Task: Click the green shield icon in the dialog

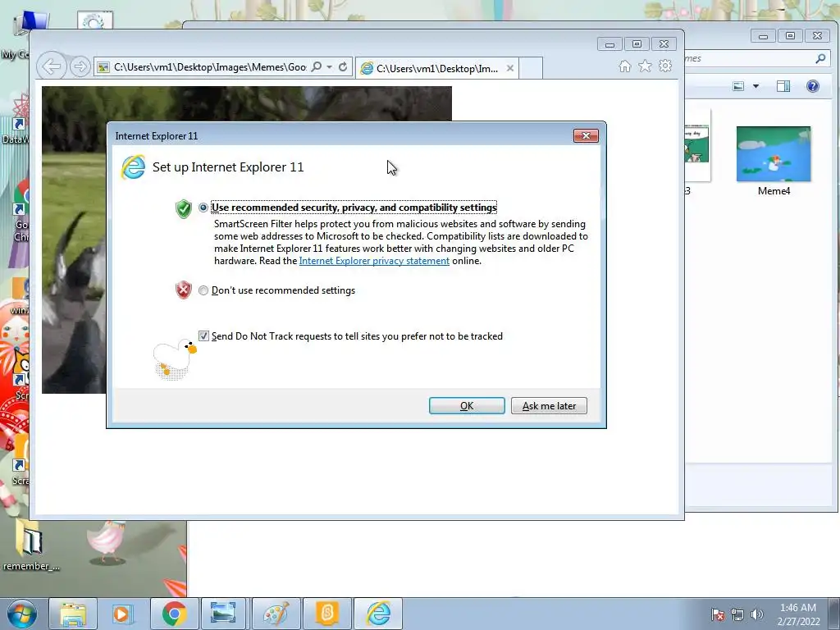Action: click(x=184, y=208)
